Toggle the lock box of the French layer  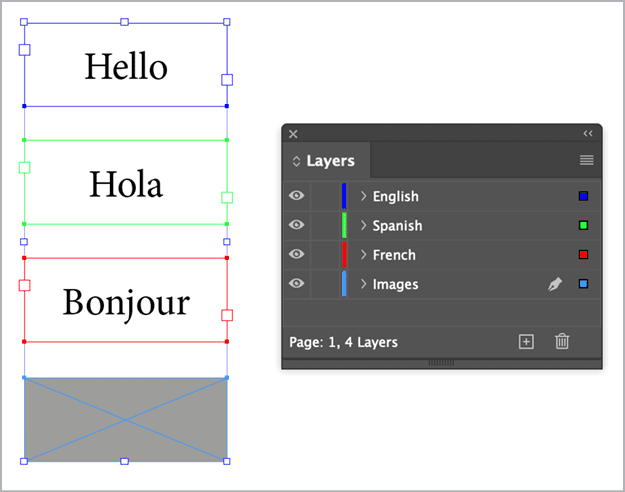point(325,254)
